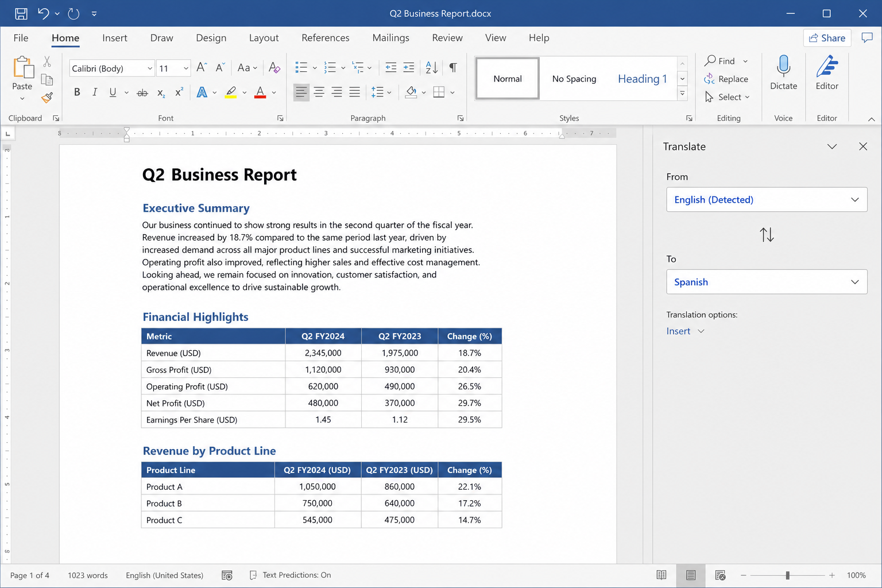Apply strikethrough formatting

(142, 92)
